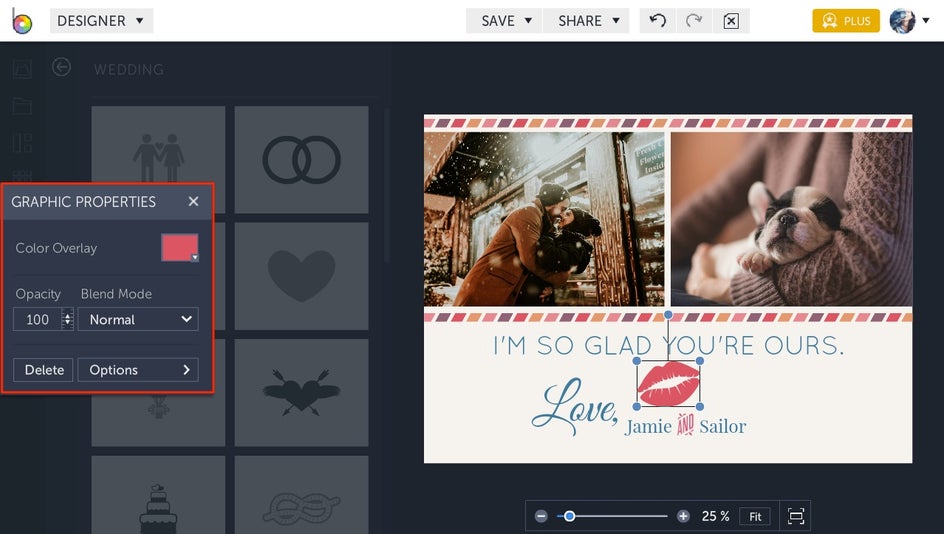Click the lips graphic on canvas
The height and width of the screenshot is (534, 944).
668,383
